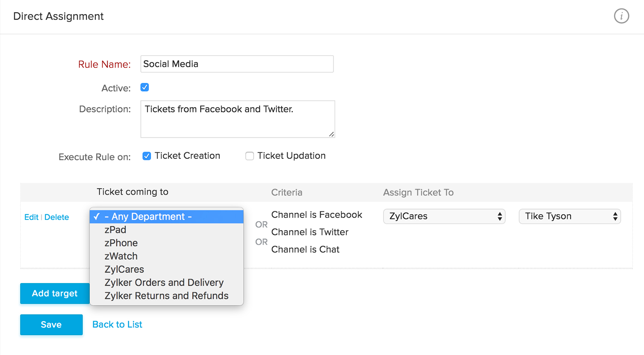Select the Any Department option

pyautogui.click(x=167, y=216)
